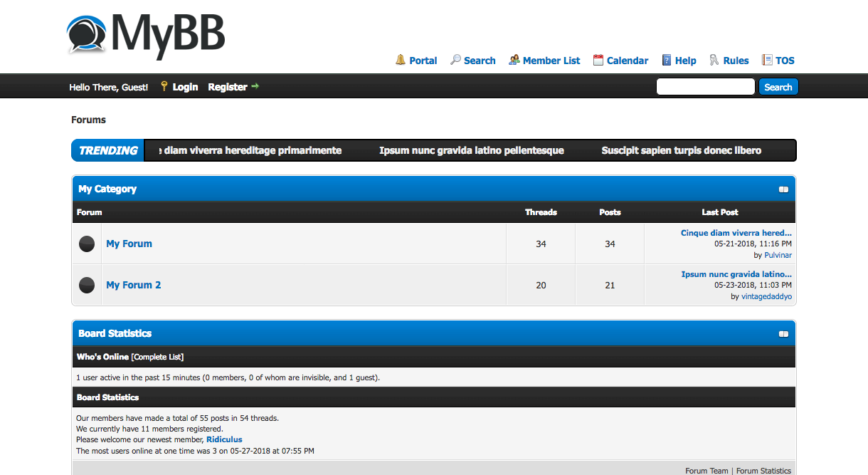Click the date 05-23-2018, 11:03 PM

point(753,285)
